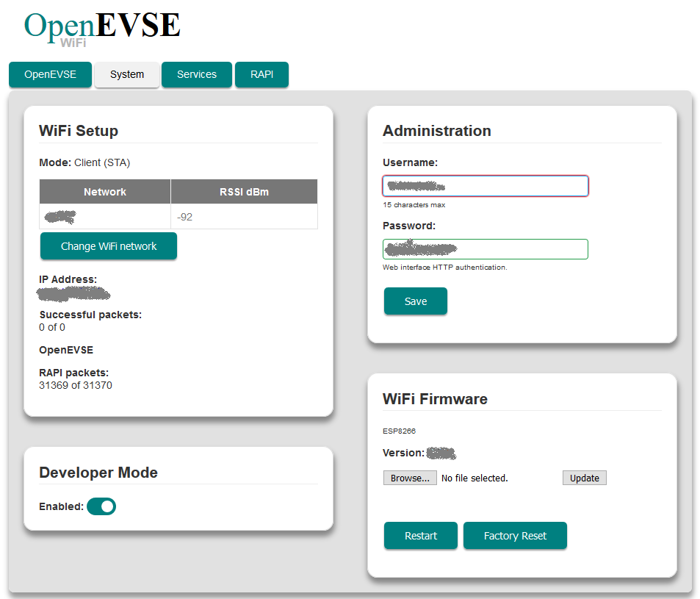Click the Change WiFi network button
700x599 pixels.
pos(109,246)
